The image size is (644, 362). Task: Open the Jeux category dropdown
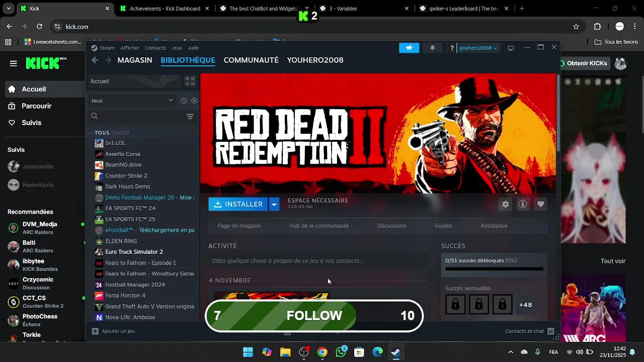pyautogui.click(x=132, y=101)
